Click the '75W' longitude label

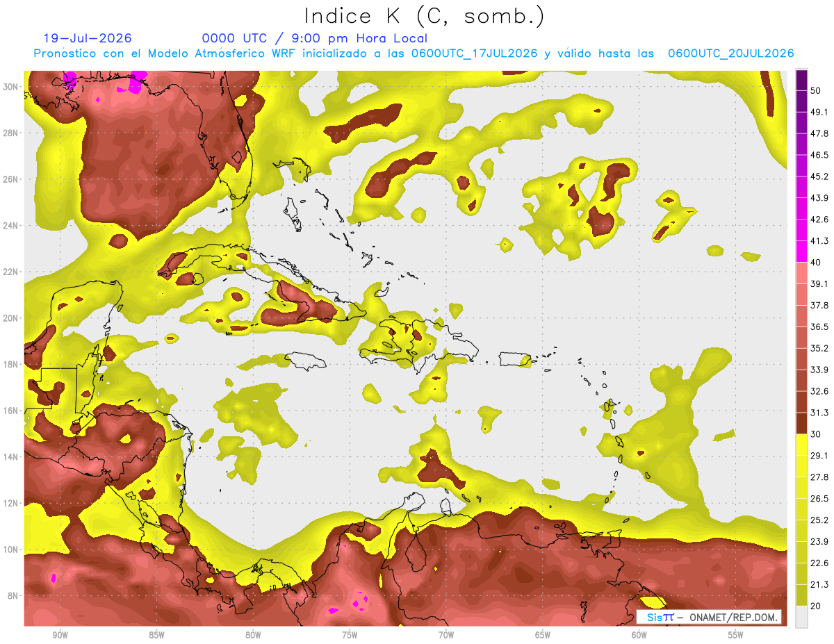click(350, 635)
